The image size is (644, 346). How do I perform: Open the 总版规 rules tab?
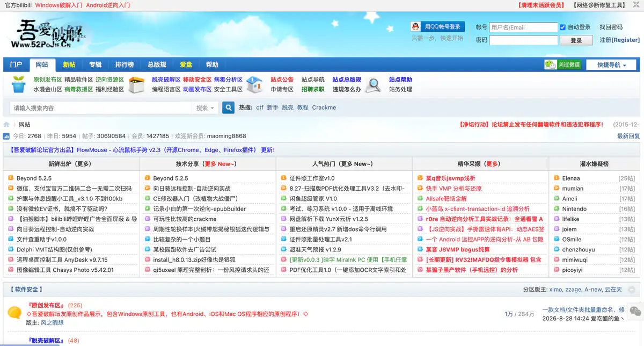point(157,64)
